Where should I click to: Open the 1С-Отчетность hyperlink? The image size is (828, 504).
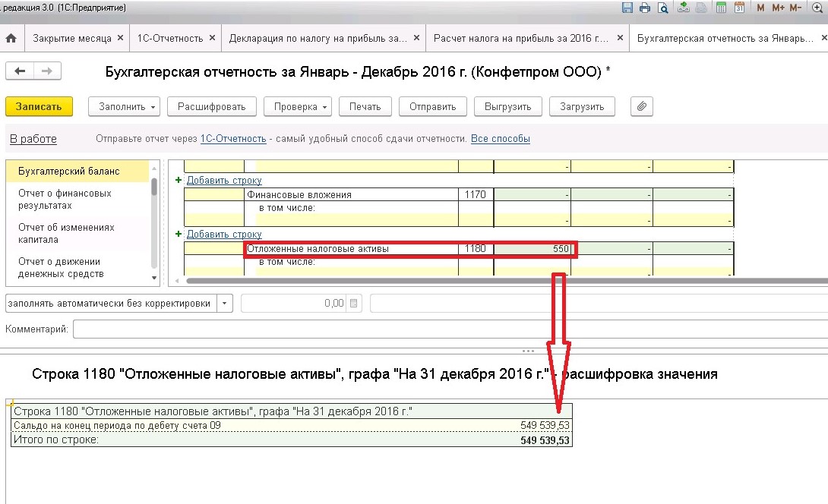[233, 138]
